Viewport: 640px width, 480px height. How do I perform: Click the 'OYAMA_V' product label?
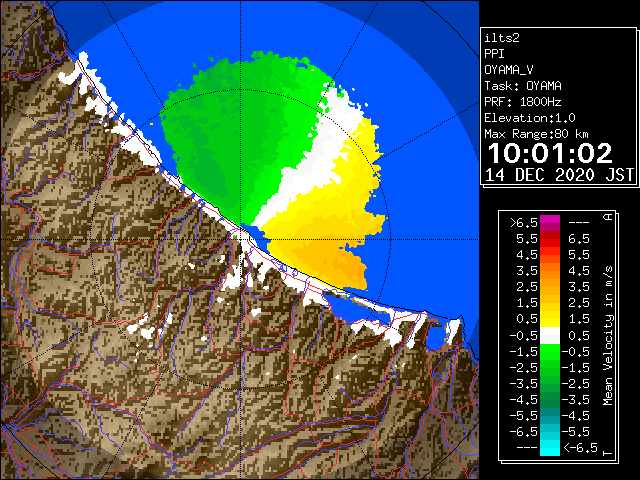509,70
